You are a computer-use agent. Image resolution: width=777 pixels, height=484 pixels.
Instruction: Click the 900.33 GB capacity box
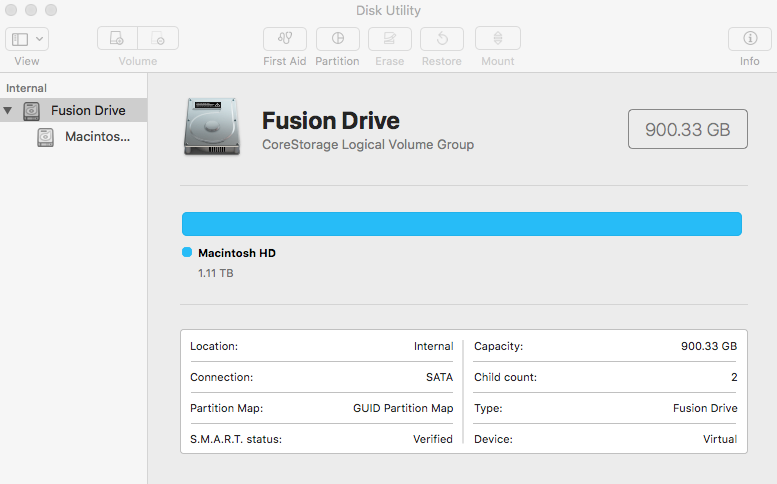[x=687, y=129]
